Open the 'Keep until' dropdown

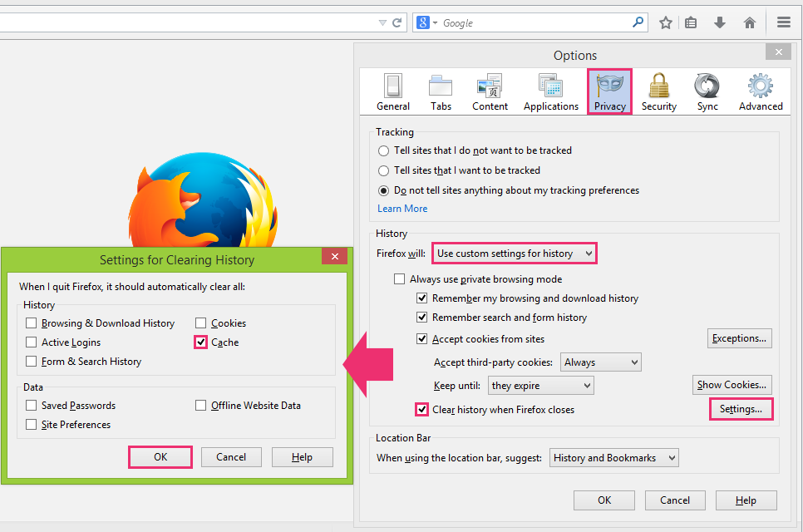click(540, 386)
